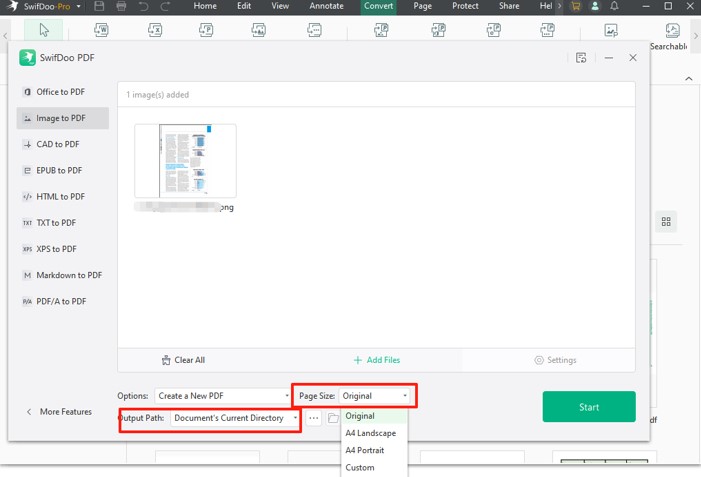This screenshot has width=701, height=477.
Task: Open the notifications bell
Action: coord(614,6)
